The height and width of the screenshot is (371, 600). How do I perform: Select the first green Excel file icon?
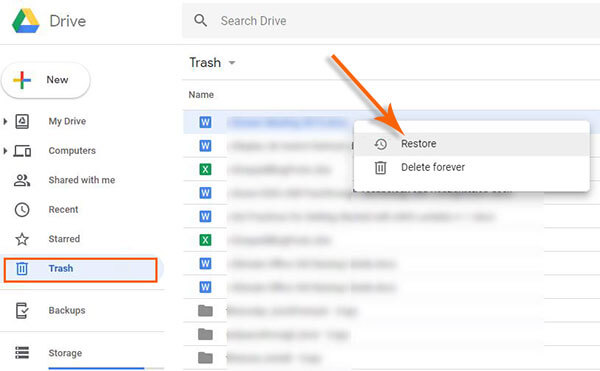[205, 169]
